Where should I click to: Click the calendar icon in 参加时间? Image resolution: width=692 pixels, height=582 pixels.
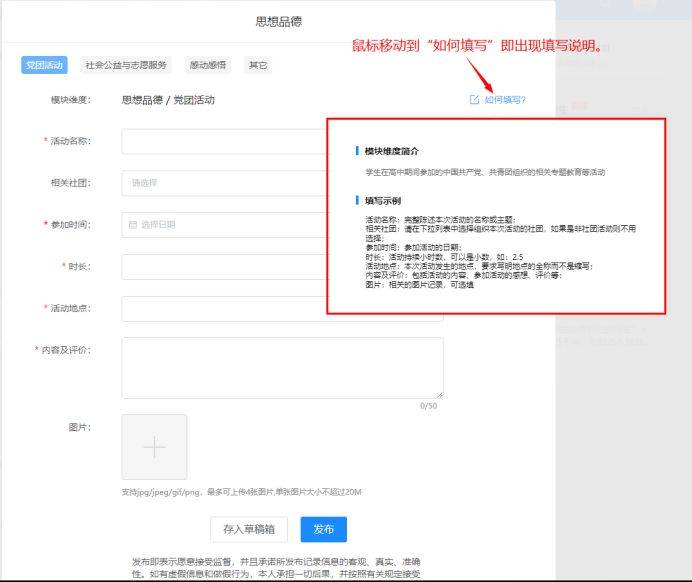point(132,225)
